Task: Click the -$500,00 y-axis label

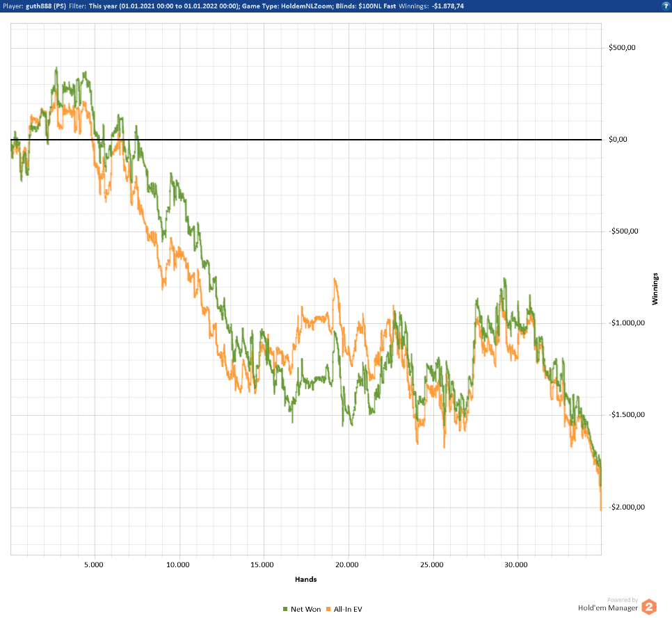Action: [623, 231]
